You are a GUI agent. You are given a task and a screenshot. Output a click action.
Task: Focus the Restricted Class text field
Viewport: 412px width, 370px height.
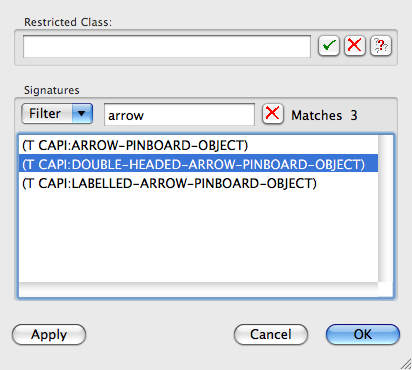coord(167,46)
